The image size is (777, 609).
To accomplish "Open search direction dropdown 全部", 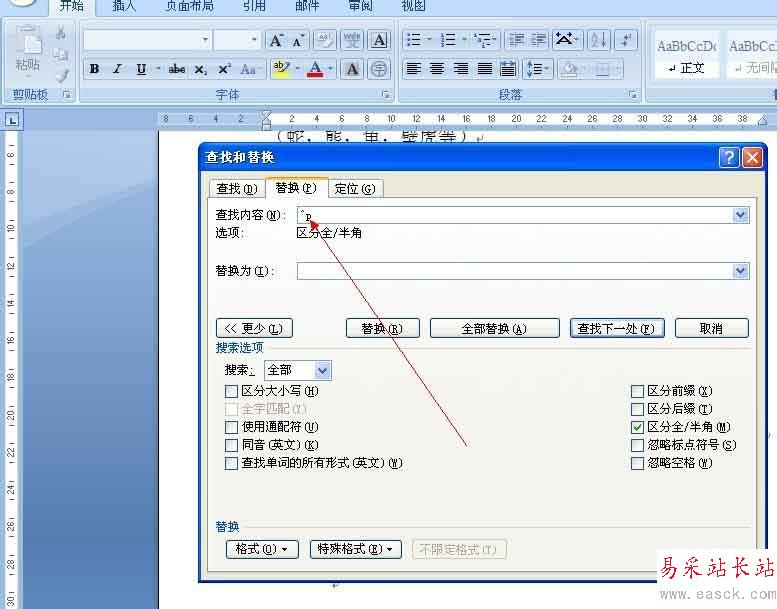I will click(297, 370).
